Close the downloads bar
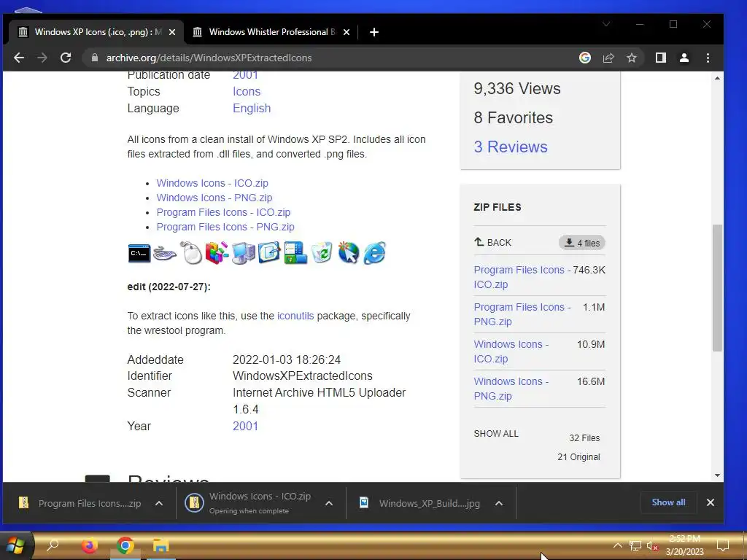The height and width of the screenshot is (560, 747). 711,502
